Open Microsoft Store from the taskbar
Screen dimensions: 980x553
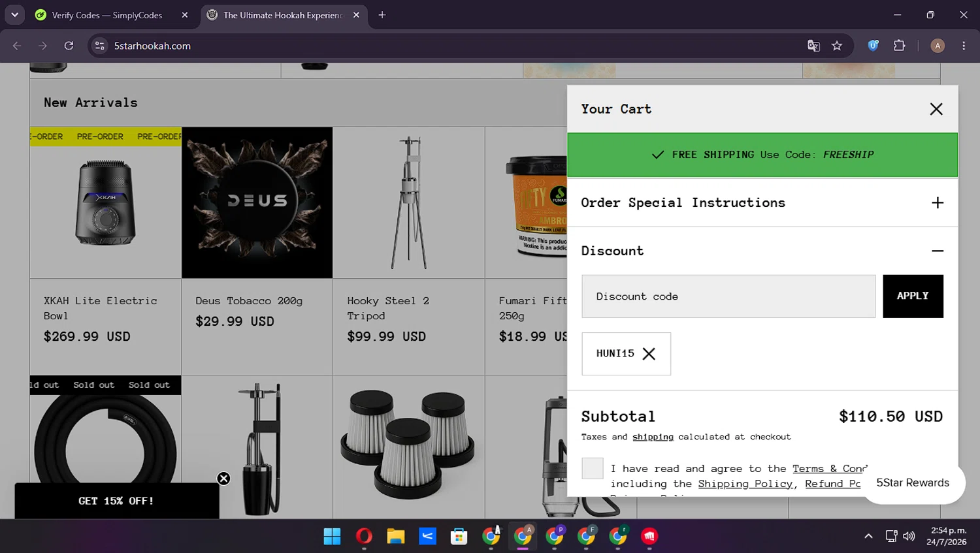(459, 536)
